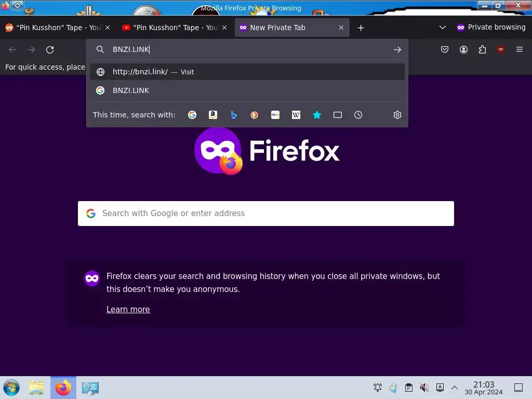Go forward one page

[31, 50]
